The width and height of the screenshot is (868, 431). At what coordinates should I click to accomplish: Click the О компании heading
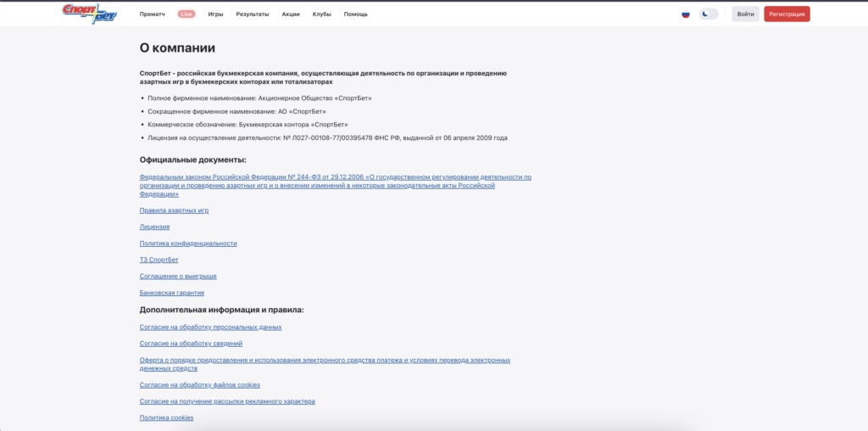tap(177, 48)
